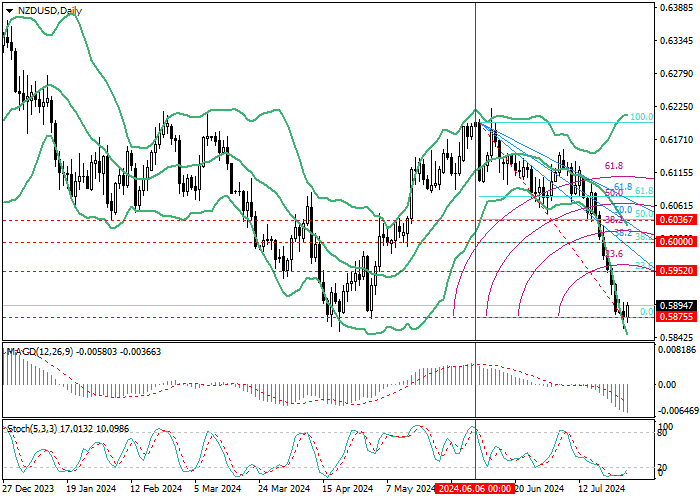Screen dimensions: 700x500
Task: Click the 0.58425 price axis label
Action: [x=676, y=337]
